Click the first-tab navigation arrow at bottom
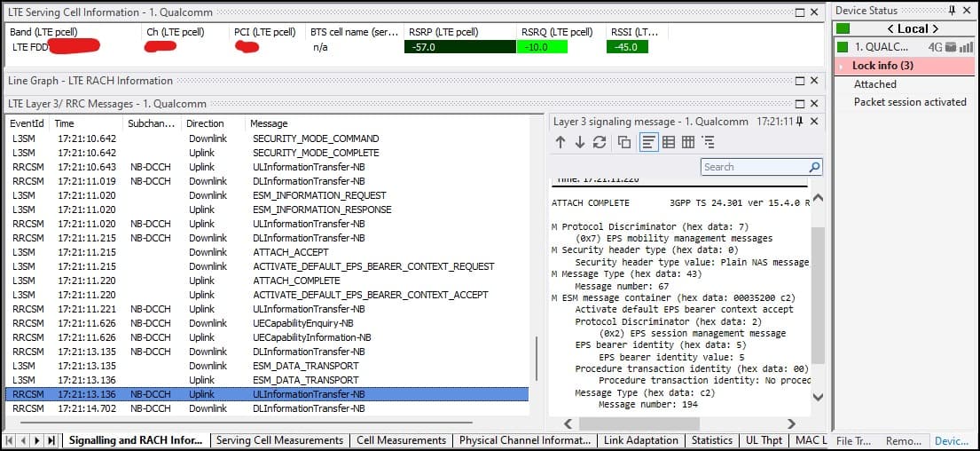 [x=11, y=440]
